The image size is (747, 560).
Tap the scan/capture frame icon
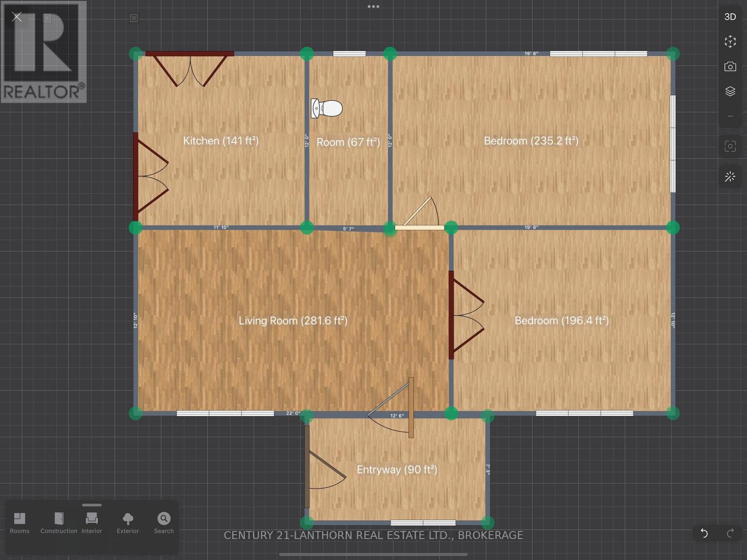click(x=730, y=146)
